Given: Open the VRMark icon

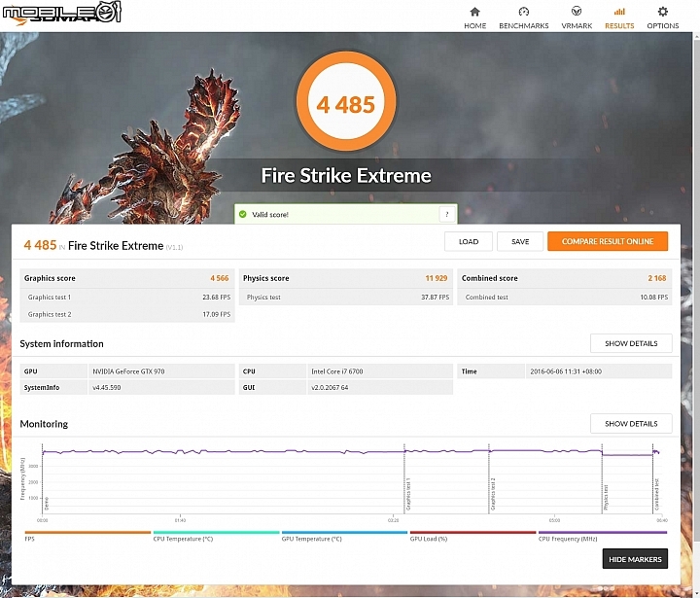Looking at the screenshot, I should click(x=577, y=11).
